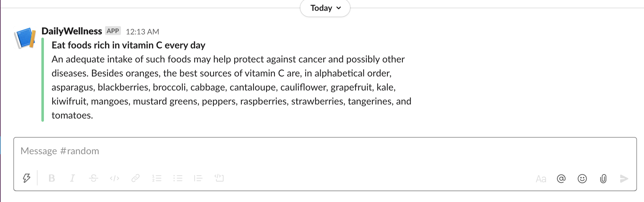Insert a code block
The width and height of the screenshot is (644, 202).
(219, 178)
